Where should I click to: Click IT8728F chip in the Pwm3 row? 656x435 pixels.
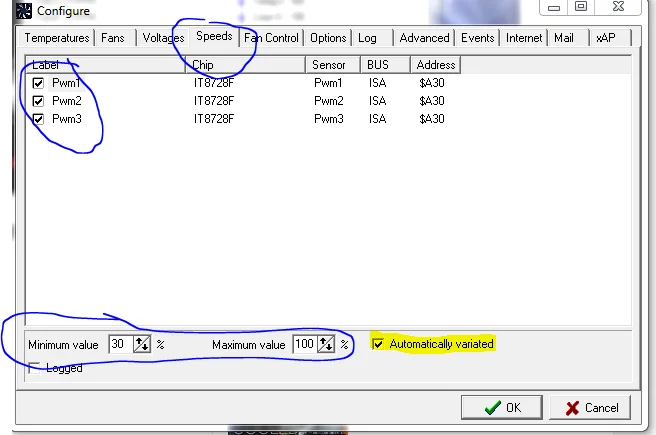point(214,119)
